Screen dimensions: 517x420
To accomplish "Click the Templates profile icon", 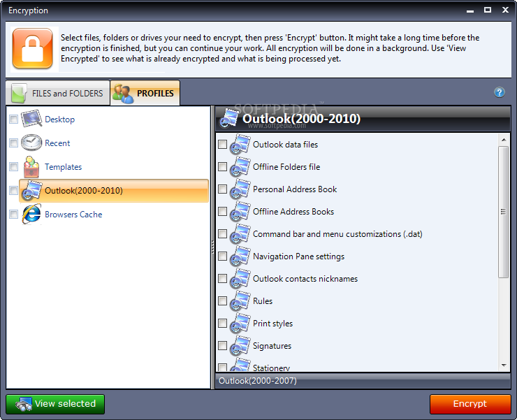I will tap(31, 166).
